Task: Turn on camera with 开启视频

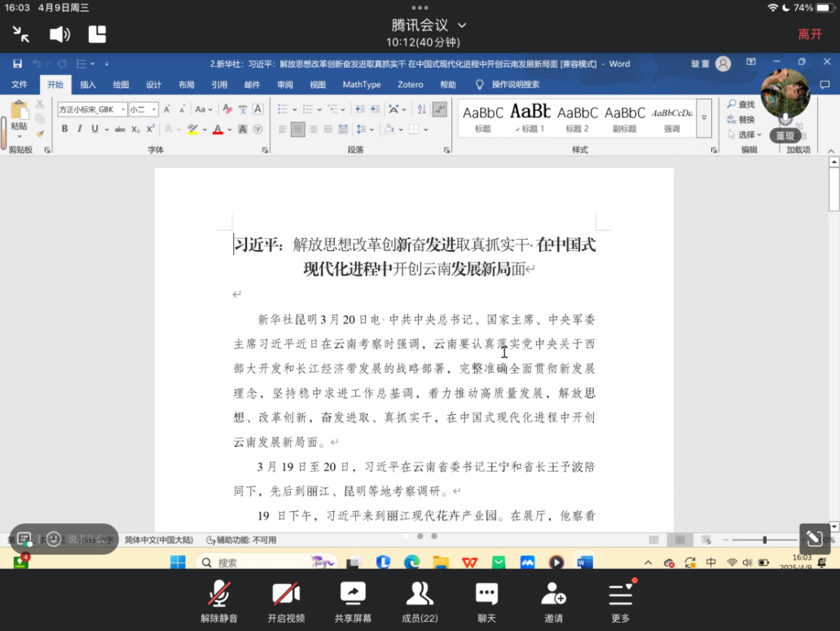Action: [x=286, y=602]
